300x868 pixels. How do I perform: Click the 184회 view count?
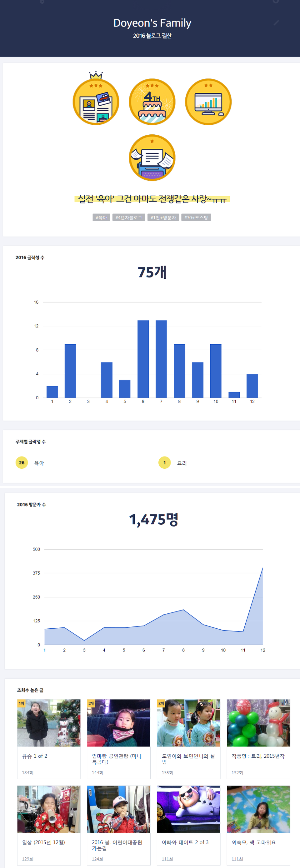pyautogui.click(x=27, y=773)
